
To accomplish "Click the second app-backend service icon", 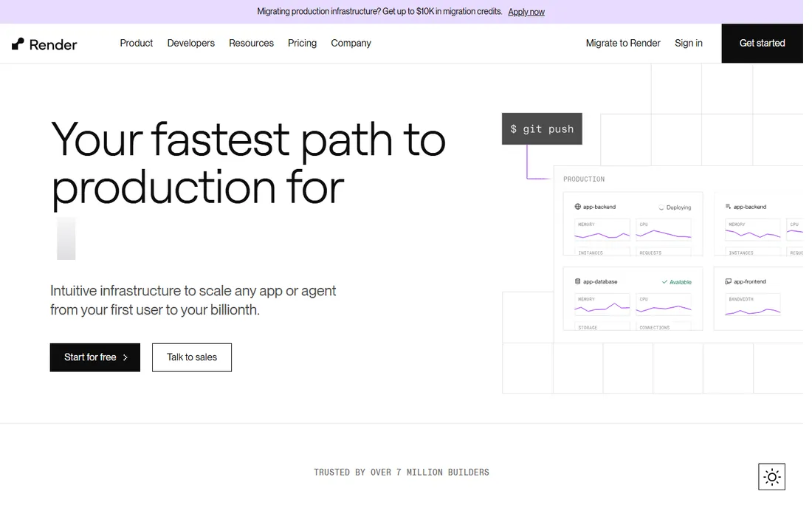I will [x=728, y=207].
